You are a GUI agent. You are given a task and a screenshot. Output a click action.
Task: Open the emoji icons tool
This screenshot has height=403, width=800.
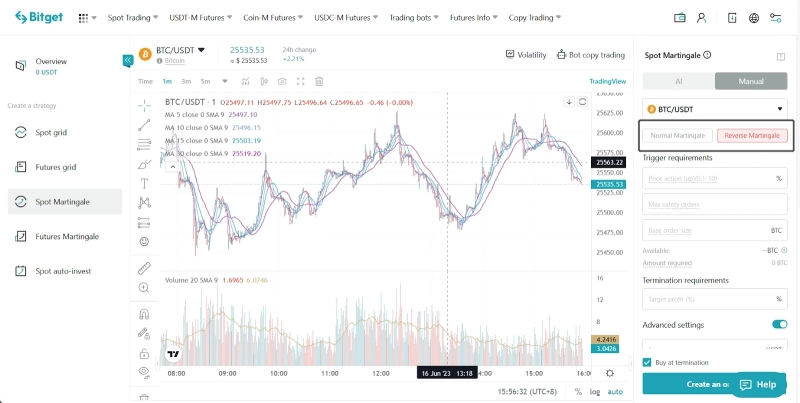(x=144, y=241)
